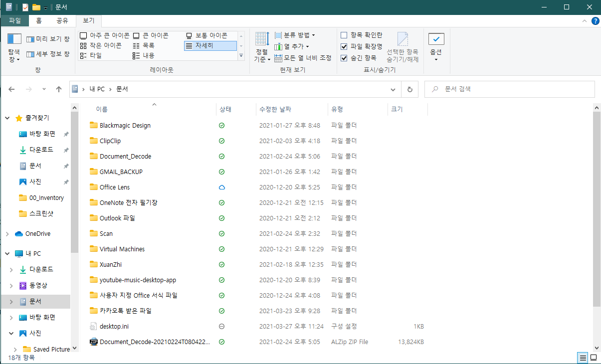This screenshot has width=601, height=364.
Task: Open the File (파일) tab
Action: pos(15,20)
